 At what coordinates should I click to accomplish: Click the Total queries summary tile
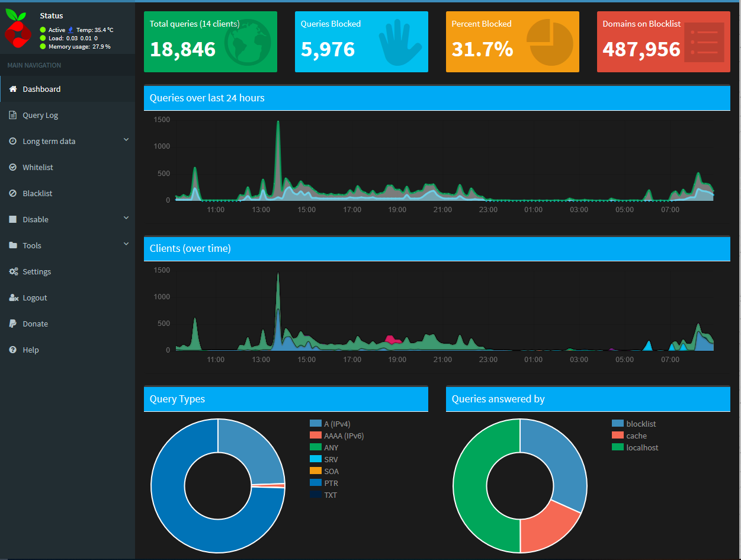[x=210, y=41]
